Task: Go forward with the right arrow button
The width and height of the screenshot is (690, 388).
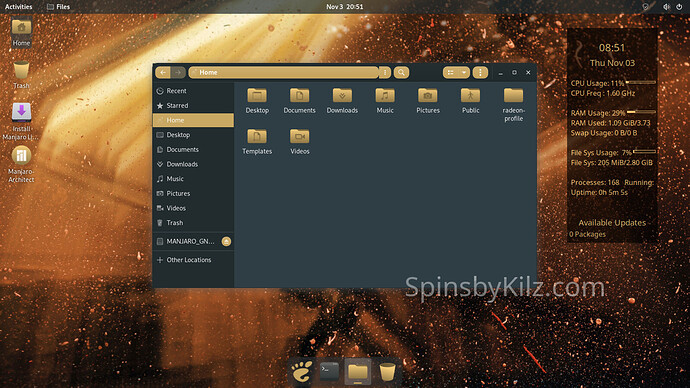Action: tap(178, 72)
